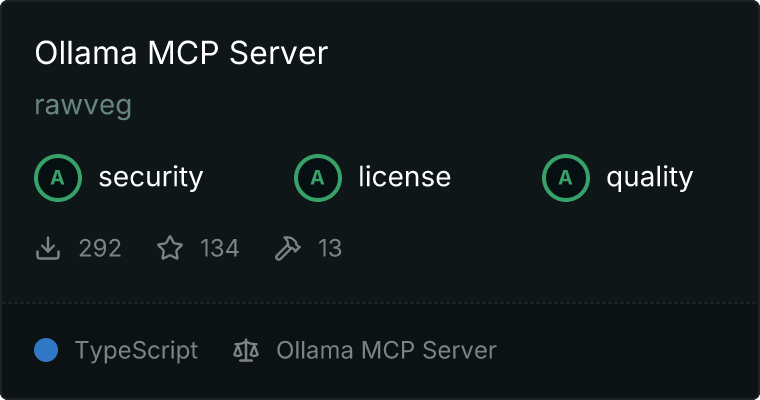760x400 pixels.
Task: Click the hammer tools icon
Action: [x=288, y=248]
